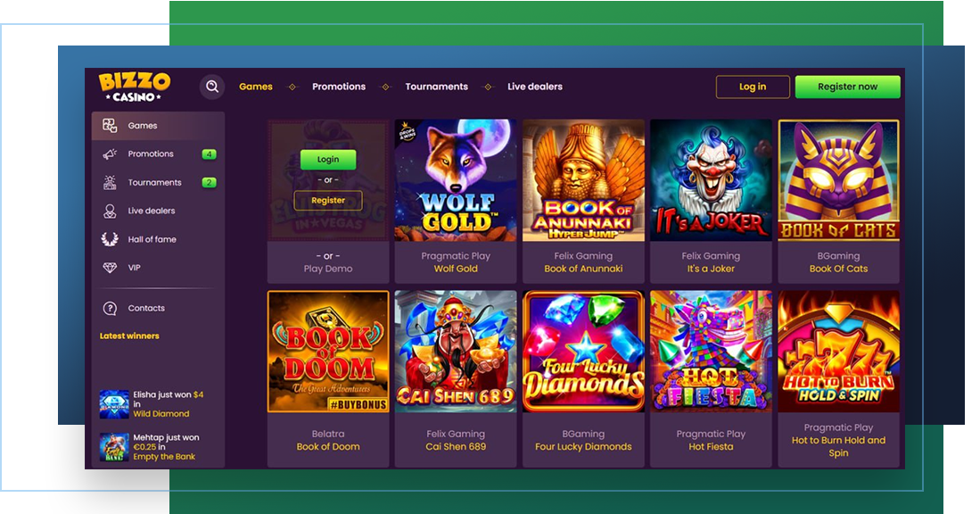The width and height of the screenshot is (980, 514).
Task: Open the Live dealers sidebar icon
Action: (x=110, y=211)
